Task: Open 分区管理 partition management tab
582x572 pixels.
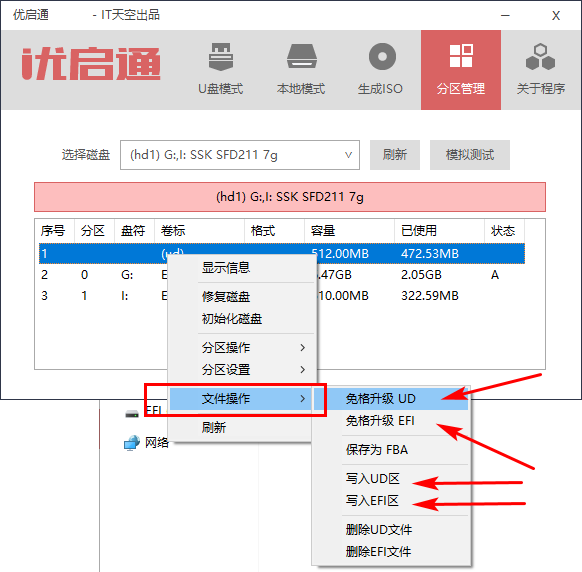Action: click(461, 70)
